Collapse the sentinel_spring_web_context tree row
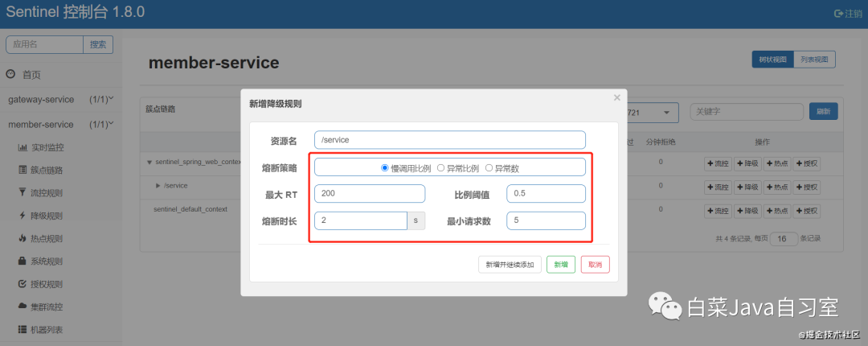Viewport: 868px width, 346px height. click(x=149, y=163)
